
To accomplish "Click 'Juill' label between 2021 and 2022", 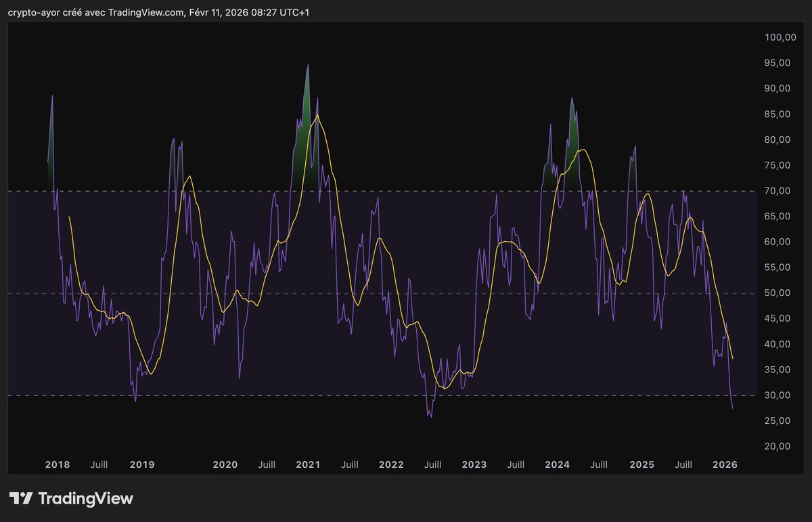I will tap(350, 465).
